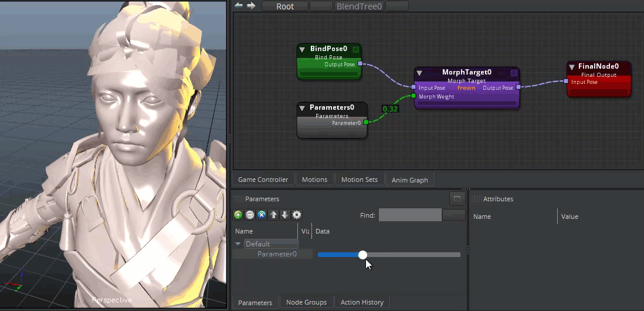Screen dimensions: 644x311
Task: Collapse the Default parameter group
Action: click(238, 244)
